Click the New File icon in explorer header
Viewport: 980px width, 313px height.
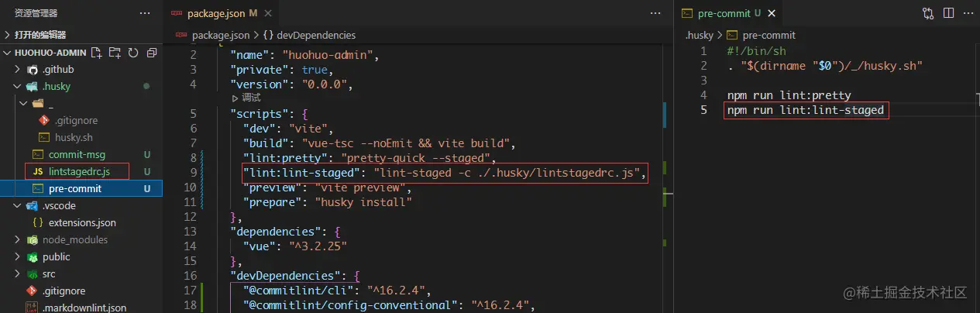tap(96, 53)
